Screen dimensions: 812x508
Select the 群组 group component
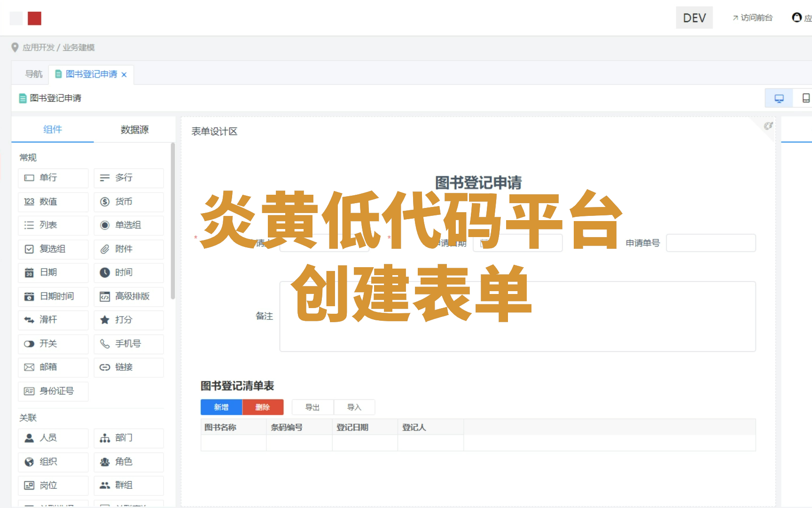click(x=129, y=485)
